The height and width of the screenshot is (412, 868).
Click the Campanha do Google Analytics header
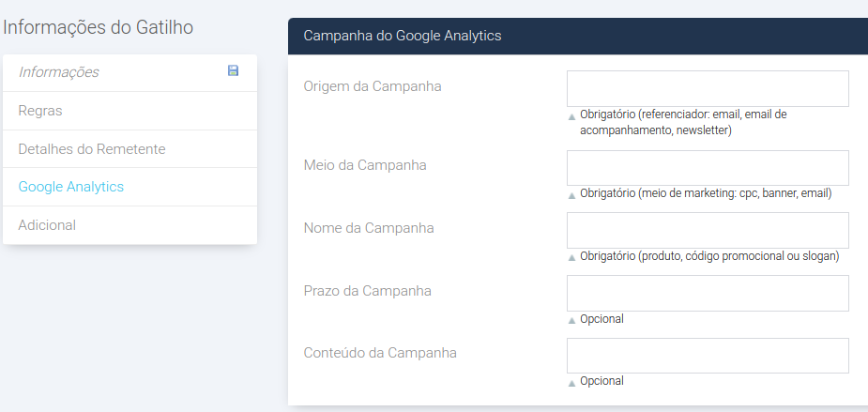pyautogui.click(x=403, y=36)
